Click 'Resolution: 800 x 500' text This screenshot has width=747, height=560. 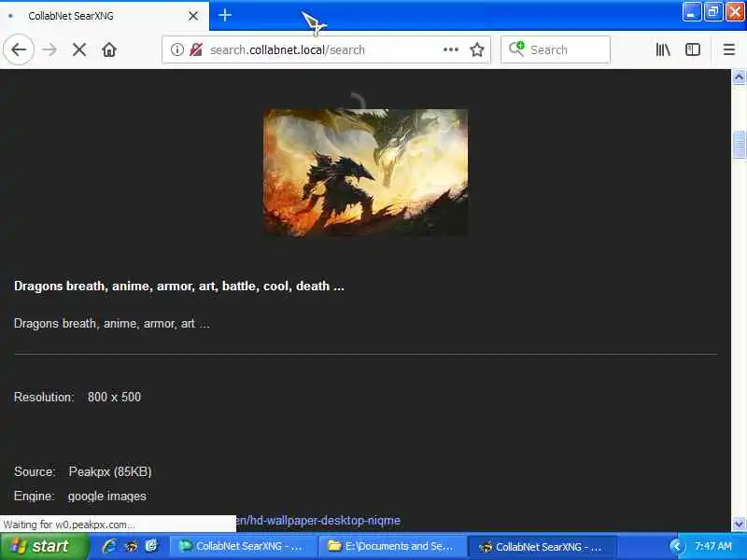coord(78,397)
